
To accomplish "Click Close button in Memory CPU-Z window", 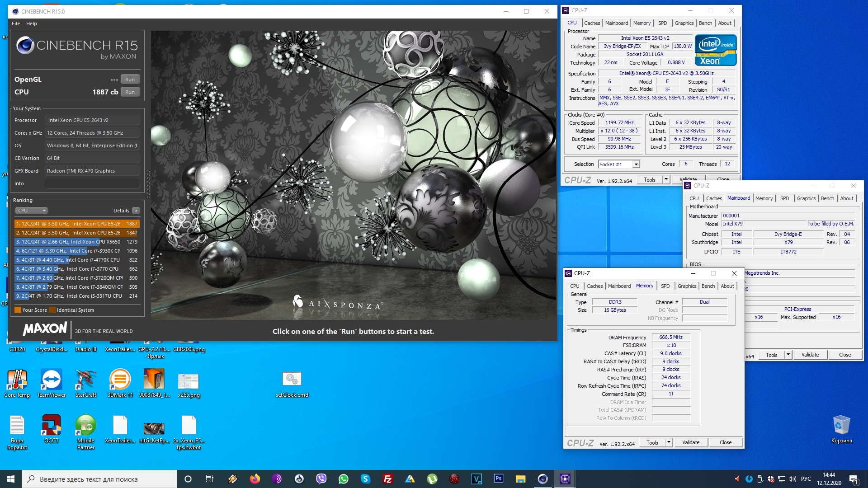I will pos(726,442).
